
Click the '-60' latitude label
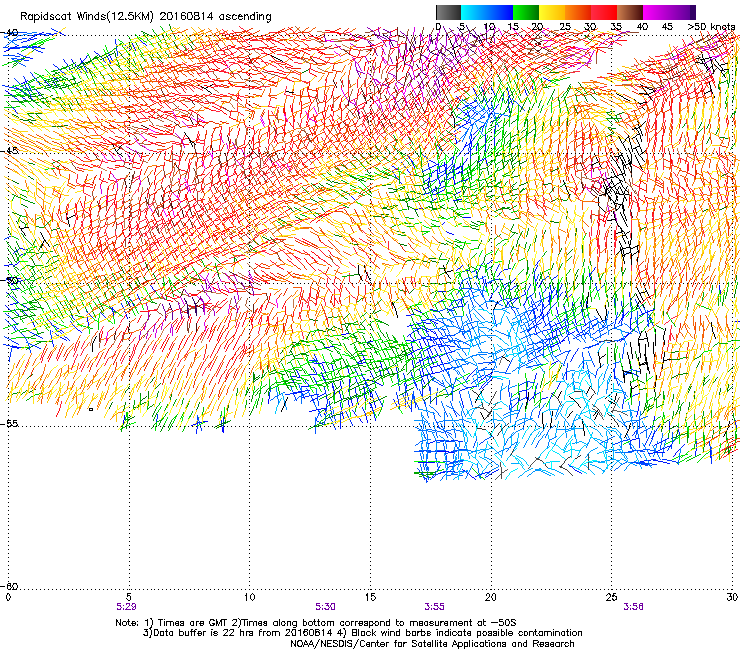[10, 586]
